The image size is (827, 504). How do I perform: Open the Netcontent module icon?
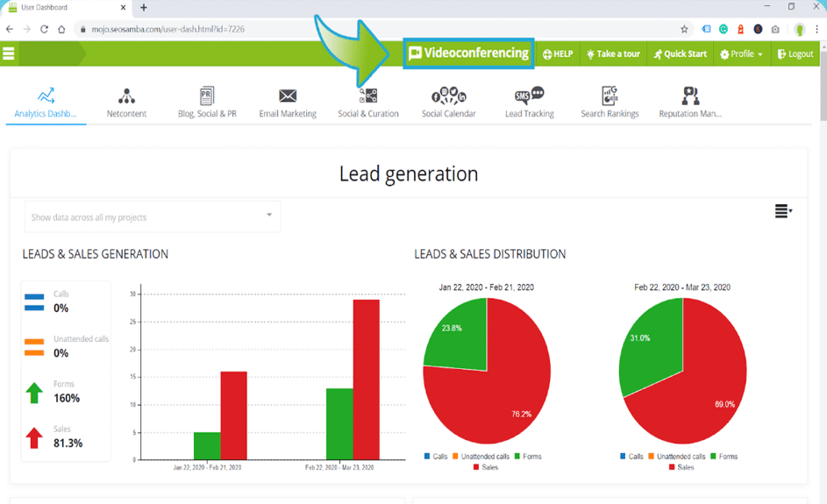pos(126,96)
